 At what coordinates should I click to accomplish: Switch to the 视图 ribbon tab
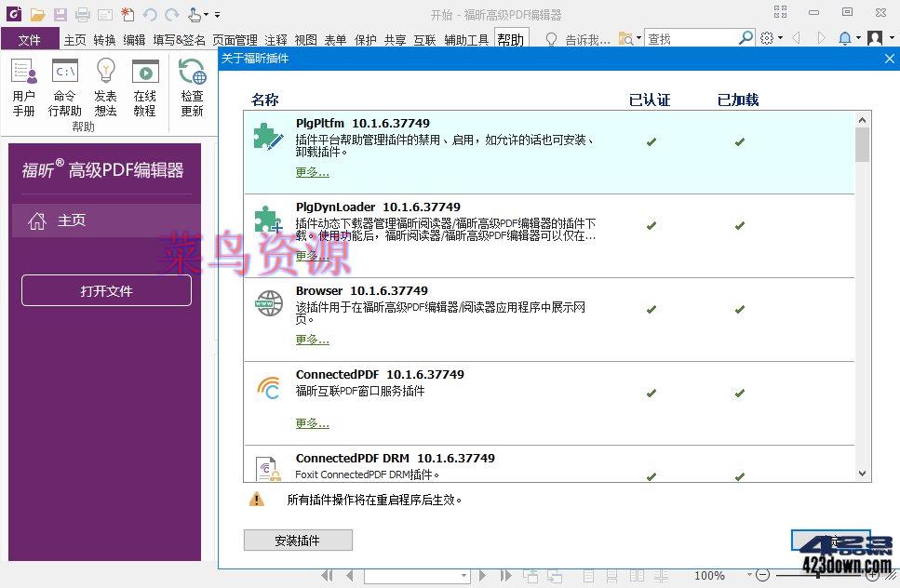[306, 39]
